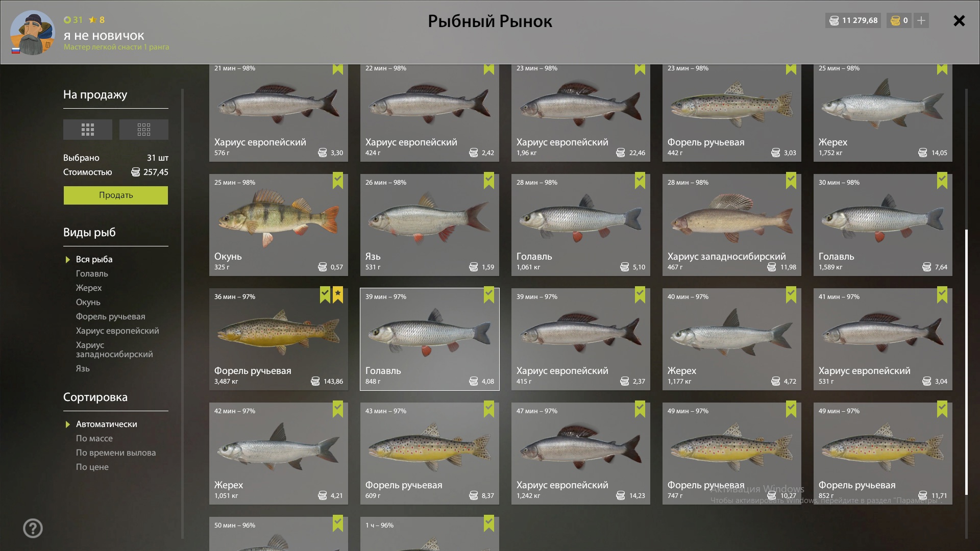The height and width of the screenshot is (551, 980).
Task: Open the help question mark icon
Action: 33,529
